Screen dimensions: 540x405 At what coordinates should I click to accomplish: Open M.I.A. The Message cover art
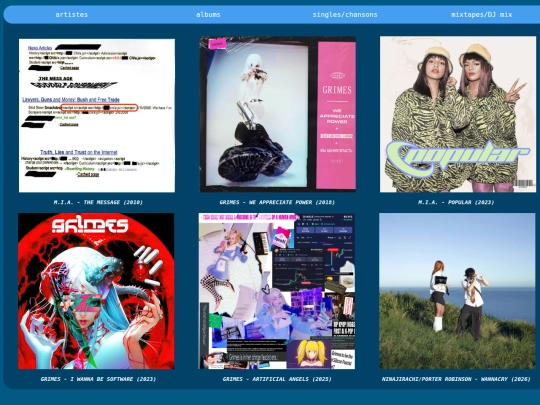click(97, 115)
